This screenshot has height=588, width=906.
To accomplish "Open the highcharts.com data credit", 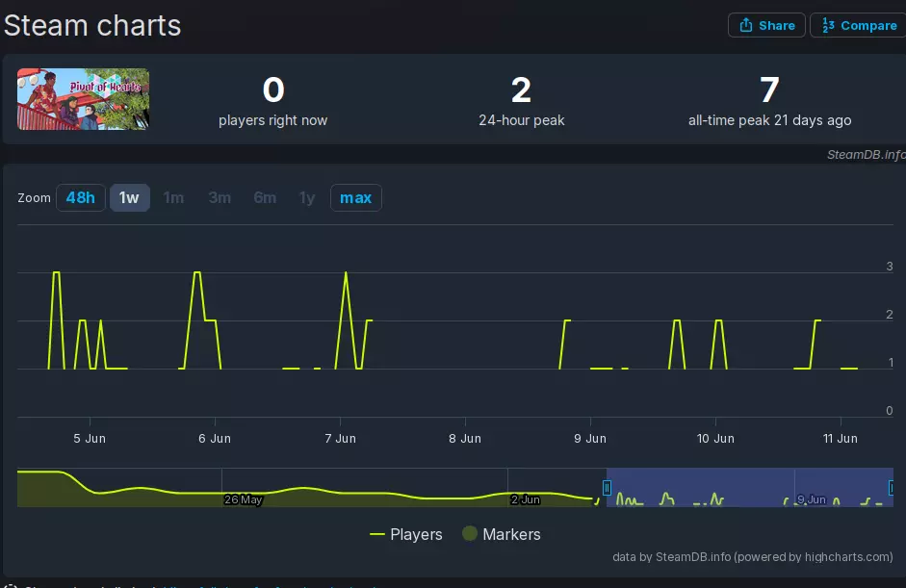I will pyautogui.click(x=753, y=557).
